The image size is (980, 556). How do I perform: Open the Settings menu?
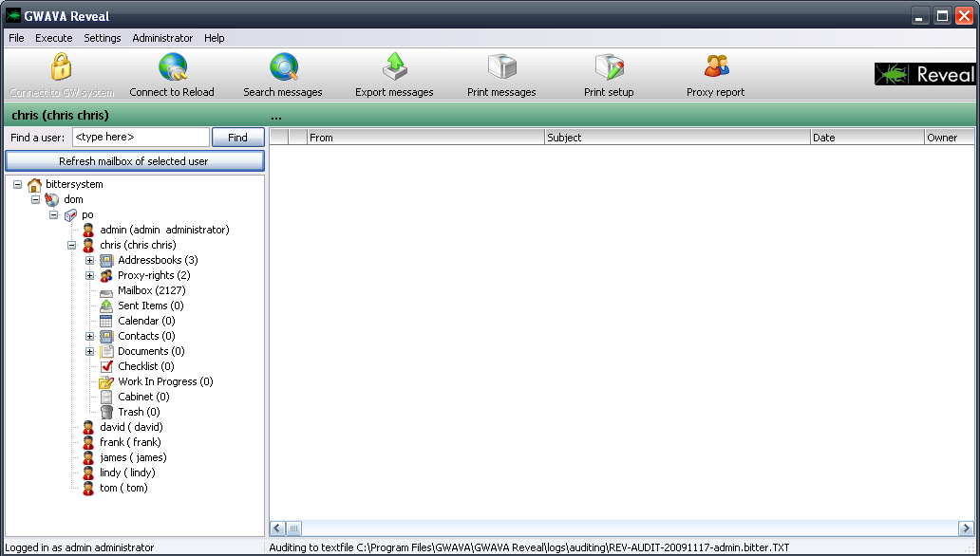[x=103, y=38]
